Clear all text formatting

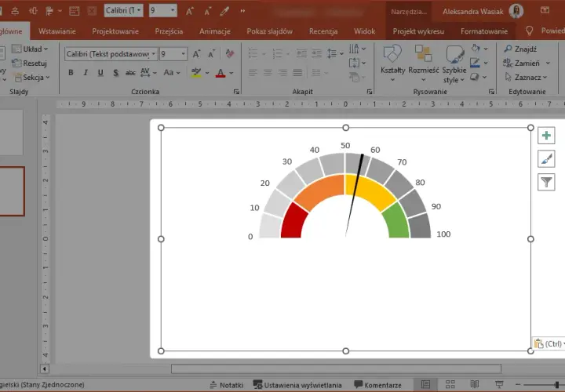click(229, 54)
